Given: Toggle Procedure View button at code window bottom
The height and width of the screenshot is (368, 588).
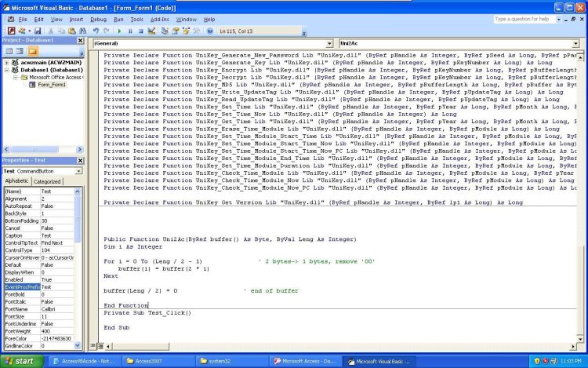Looking at the screenshot, I should click(x=93, y=346).
